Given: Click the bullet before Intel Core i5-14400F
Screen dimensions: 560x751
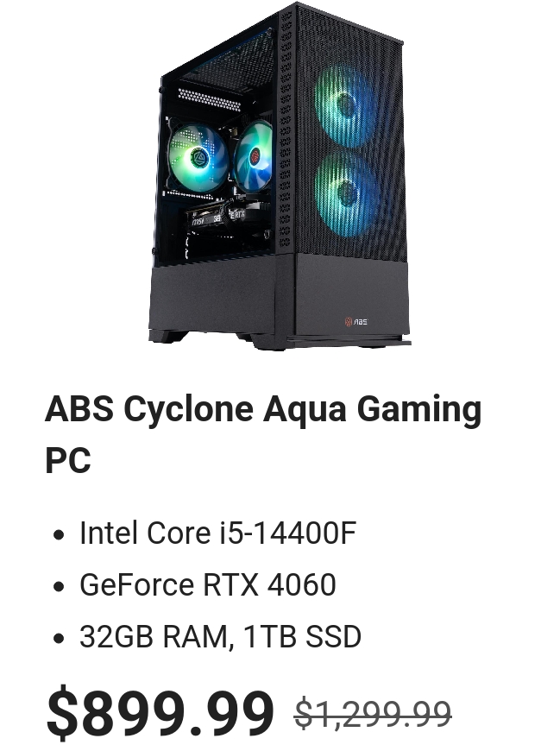Looking at the screenshot, I should [x=59, y=534].
